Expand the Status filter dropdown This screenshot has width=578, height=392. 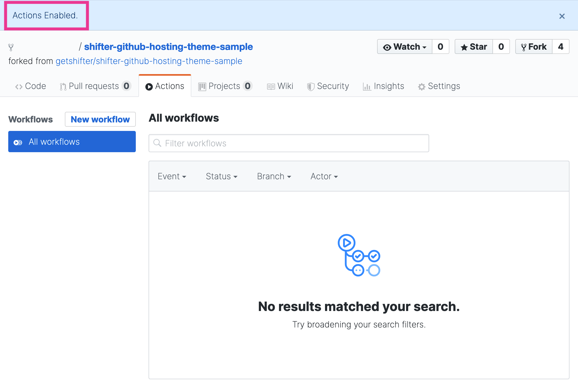pyautogui.click(x=222, y=176)
